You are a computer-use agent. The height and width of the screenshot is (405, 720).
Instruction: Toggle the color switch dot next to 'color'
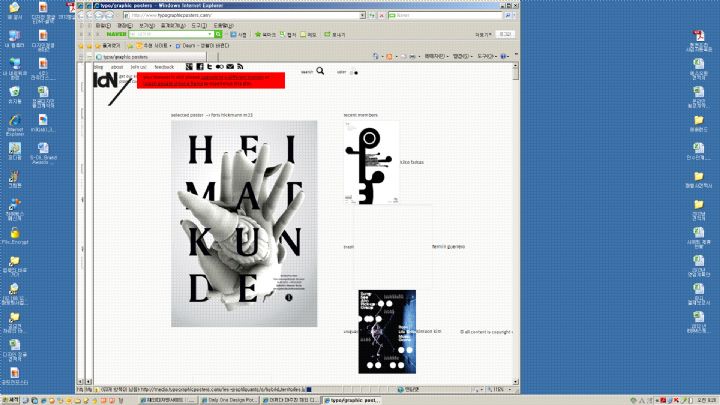[x=356, y=73]
